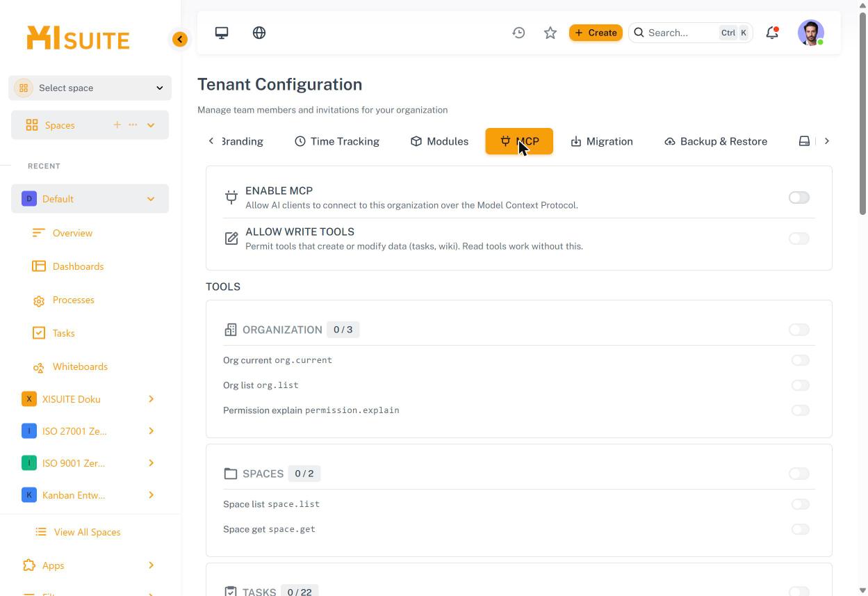This screenshot has height=596, width=868.
Task: Switch to the Time Tracking tab
Action: click(x=337, y=141)
